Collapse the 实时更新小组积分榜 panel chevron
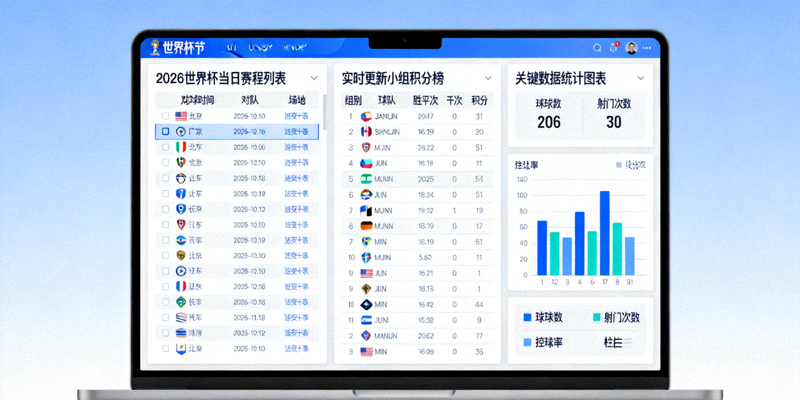800x400 pixels. tap(488, 78)
